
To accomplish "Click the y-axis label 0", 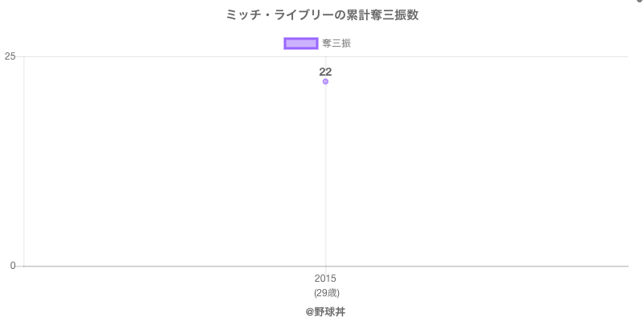I will point(13,266).
